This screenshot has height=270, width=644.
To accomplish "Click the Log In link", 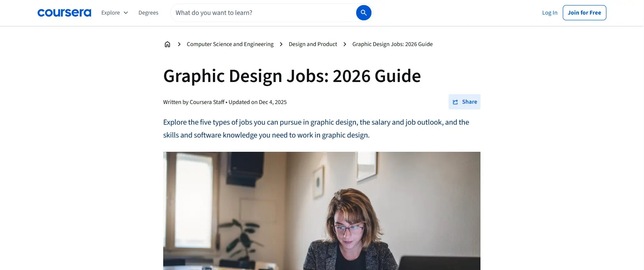I will [550, 13].
